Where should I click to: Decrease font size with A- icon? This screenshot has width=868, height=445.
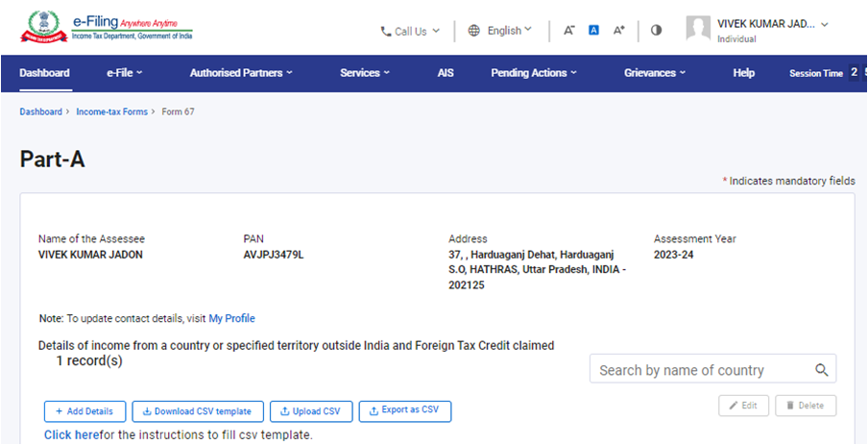[568, 31]
